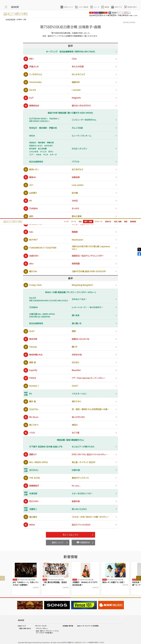Expand the GLAY 誘惑 row chevron
Screen dimensions: 141x644
point(116,331)
